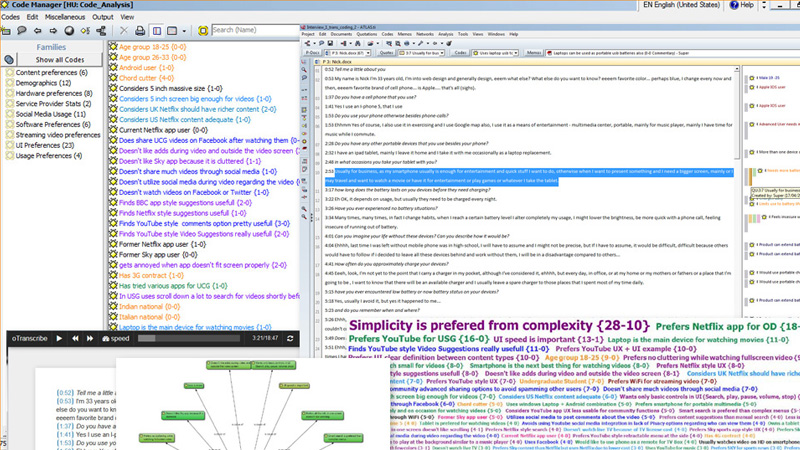The width and height of the screenshot is (800, 450).
Task: Select code 'Current Netflix app user {0-0}'
Action: click(x=163, y=130)
